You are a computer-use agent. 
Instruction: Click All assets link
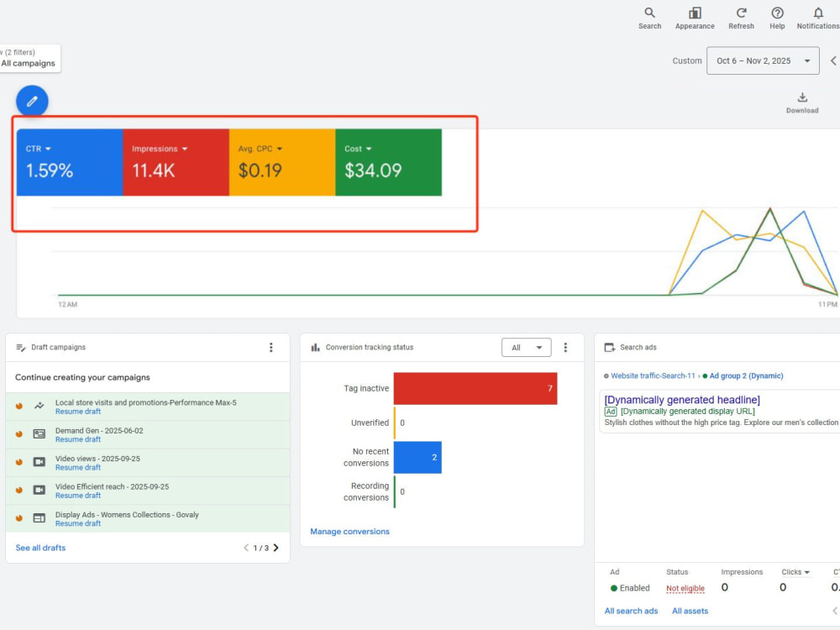point(690,611)
